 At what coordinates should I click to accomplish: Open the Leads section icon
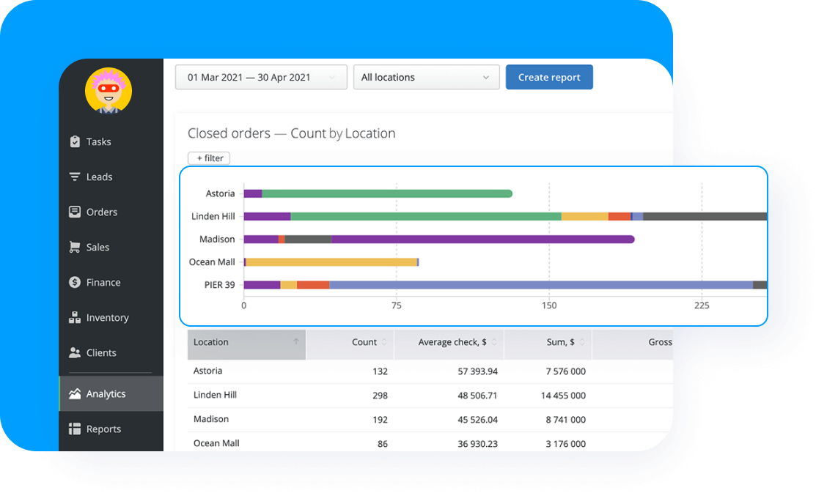coord(75,177)
